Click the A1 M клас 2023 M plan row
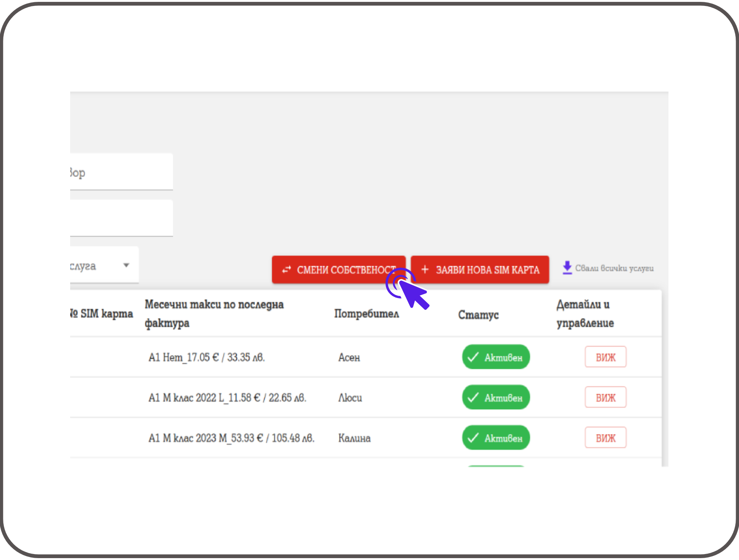The width and height of the screenshot is (739, 560). (231, 438)
